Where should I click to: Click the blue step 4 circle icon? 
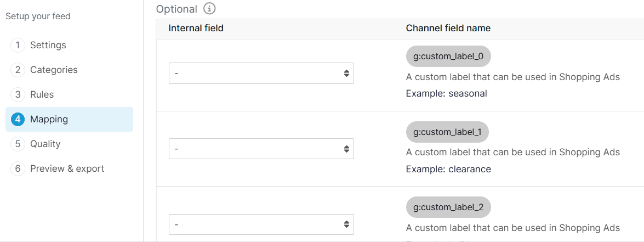pos(18,119)
